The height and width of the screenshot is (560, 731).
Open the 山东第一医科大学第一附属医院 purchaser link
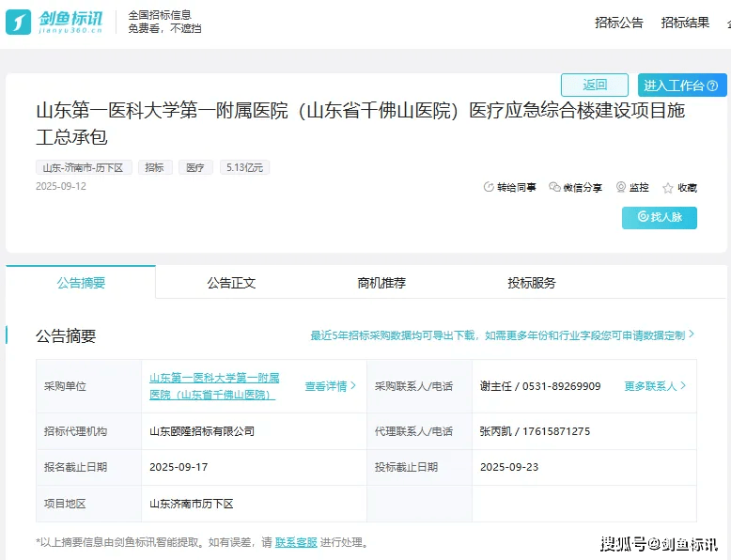(x=214, y=386)
